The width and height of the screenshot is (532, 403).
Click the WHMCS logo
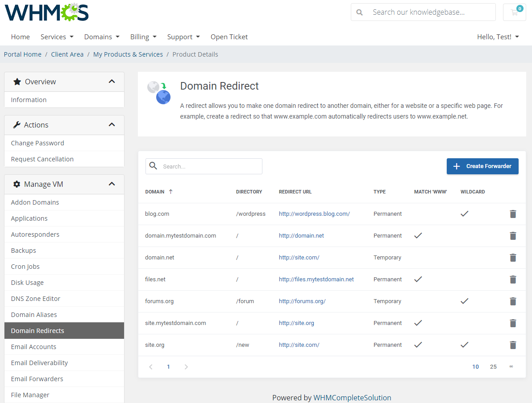[46, 12]
